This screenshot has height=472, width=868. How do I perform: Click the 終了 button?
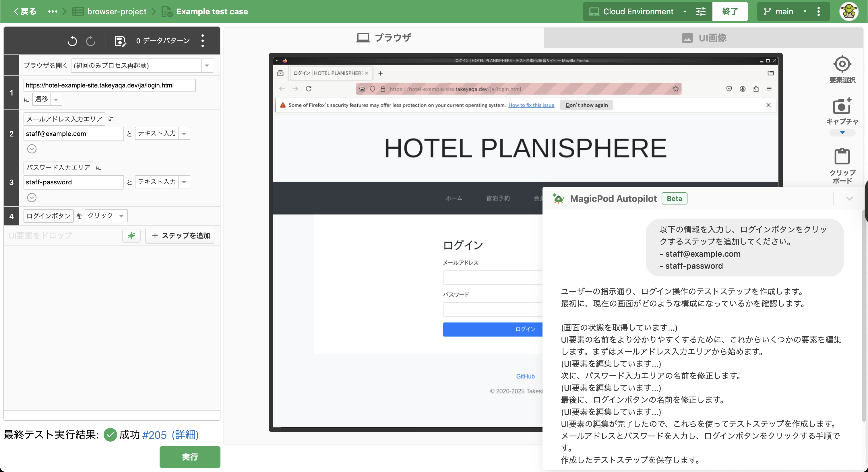point(730,11)
